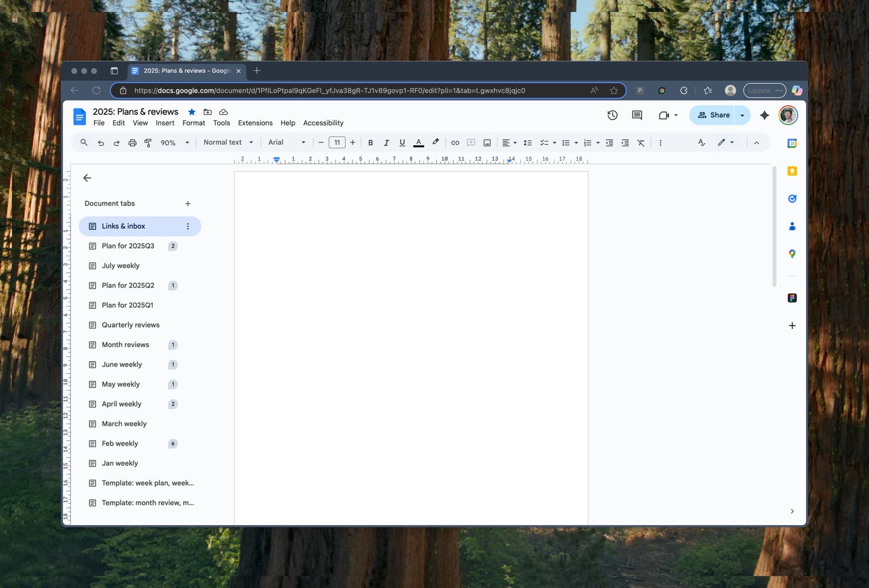The image size is (869, 588).
Task: Hide the menus with the collapse arrow
Action: click(757, 142)
